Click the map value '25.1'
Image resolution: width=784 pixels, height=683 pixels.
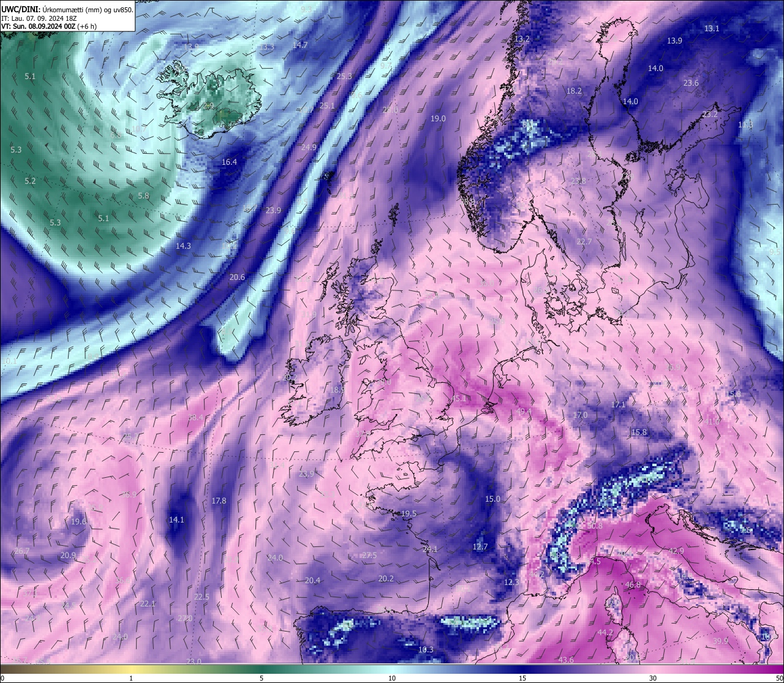click(x=327, y=106)
